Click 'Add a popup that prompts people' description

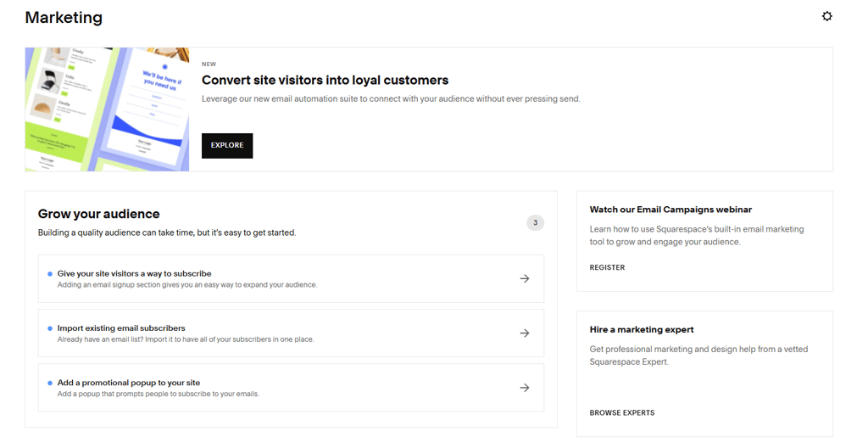click(159, 394)
